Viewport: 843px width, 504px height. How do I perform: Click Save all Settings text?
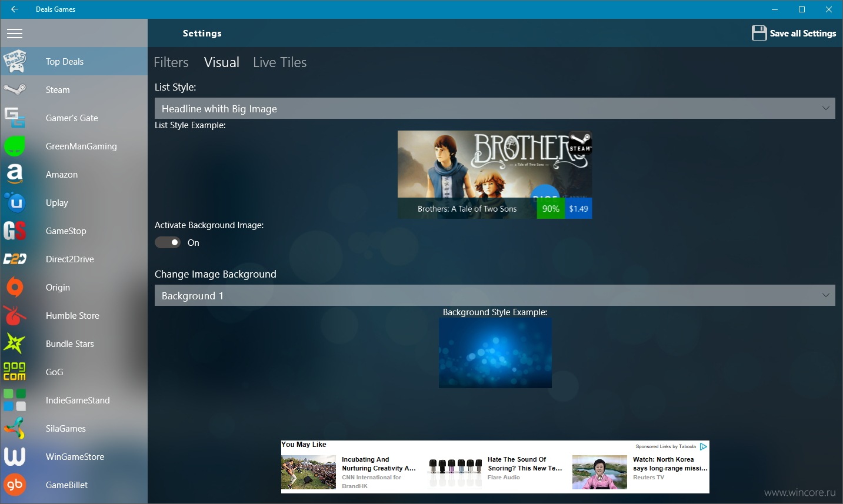[803, 34]
